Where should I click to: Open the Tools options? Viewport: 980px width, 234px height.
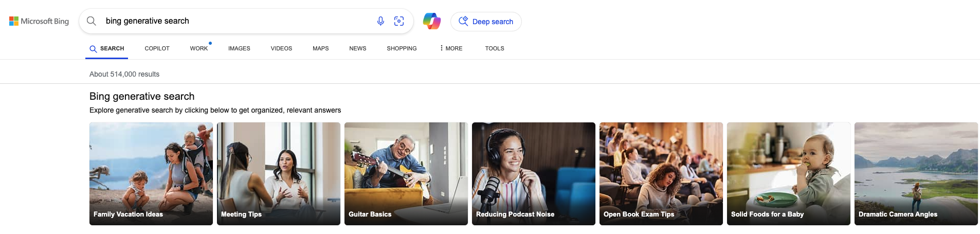tap(494, 48)
